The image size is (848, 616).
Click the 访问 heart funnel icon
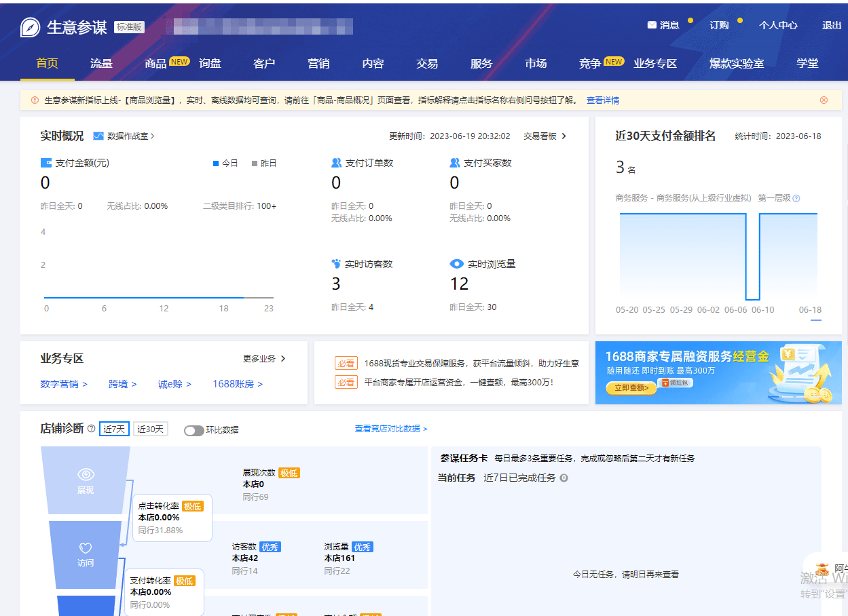click(x=86, y=547)
